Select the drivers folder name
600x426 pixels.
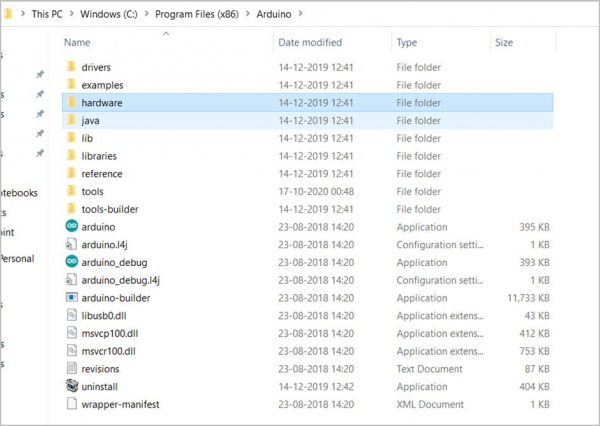coord(96,67)
